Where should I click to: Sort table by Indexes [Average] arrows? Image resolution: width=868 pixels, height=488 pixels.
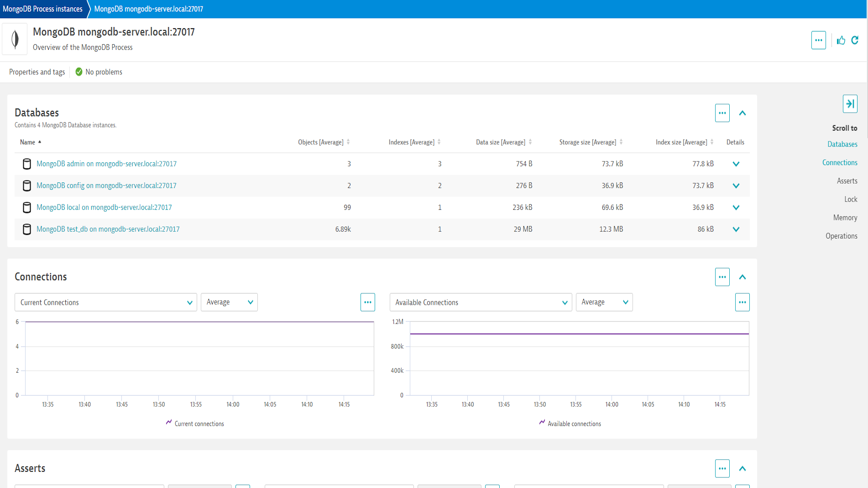(439, 142)
